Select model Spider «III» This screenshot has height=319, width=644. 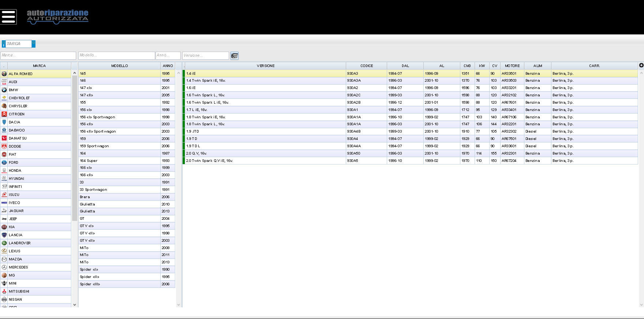click(127, 284)
